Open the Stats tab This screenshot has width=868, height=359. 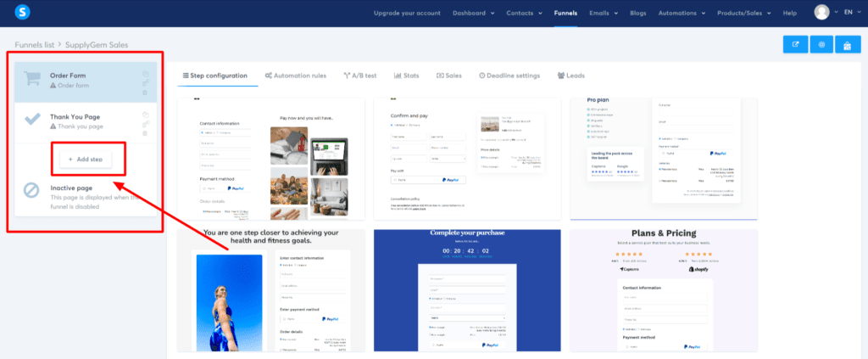point(406,76)
